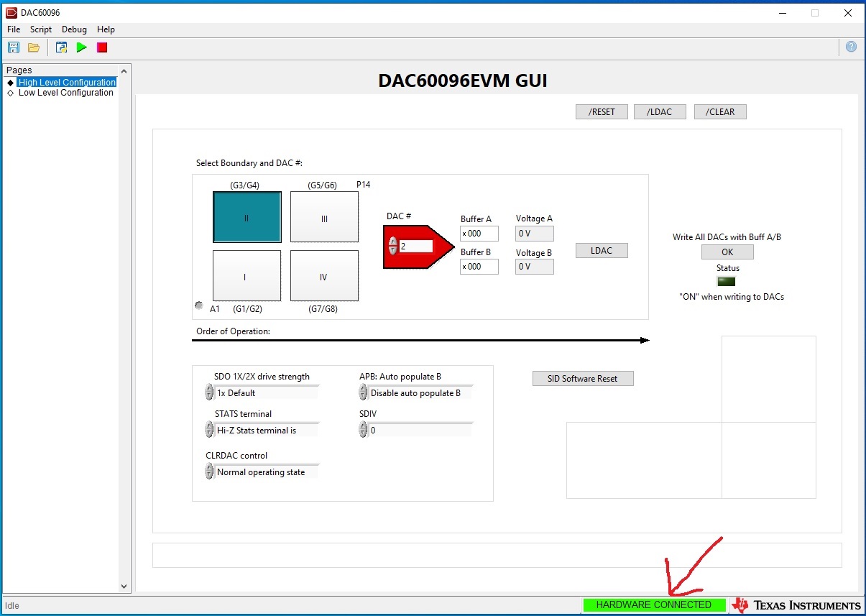This screenshot has width=866, height=616.
Task: Click the DAC # stepper arrows
Action: point(392,246)
